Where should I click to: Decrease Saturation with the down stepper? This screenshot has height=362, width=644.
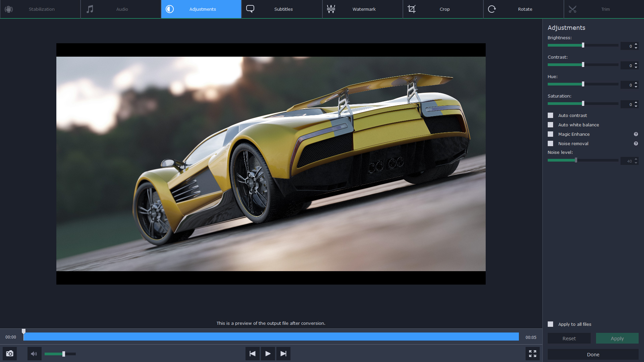636,106
